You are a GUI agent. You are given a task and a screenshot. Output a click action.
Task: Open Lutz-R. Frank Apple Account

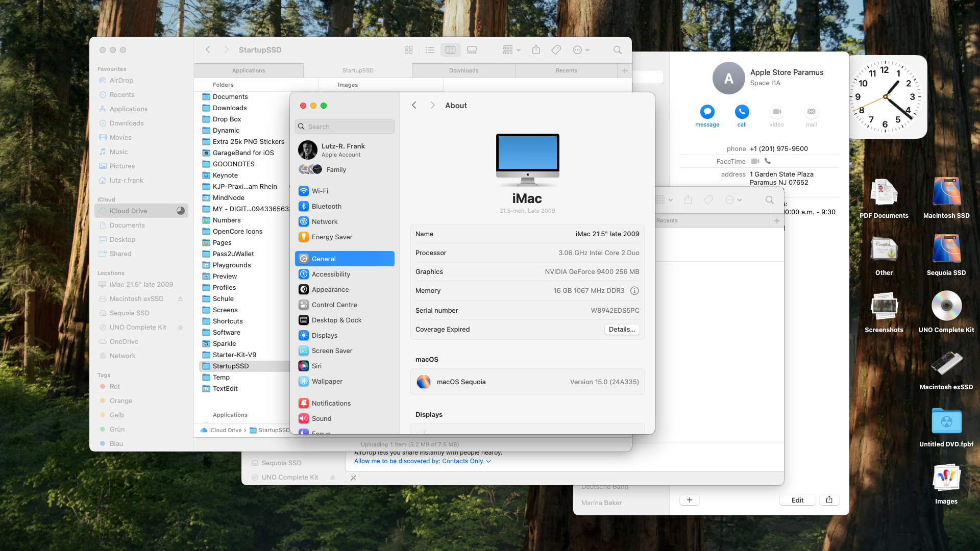pos(345,150)
